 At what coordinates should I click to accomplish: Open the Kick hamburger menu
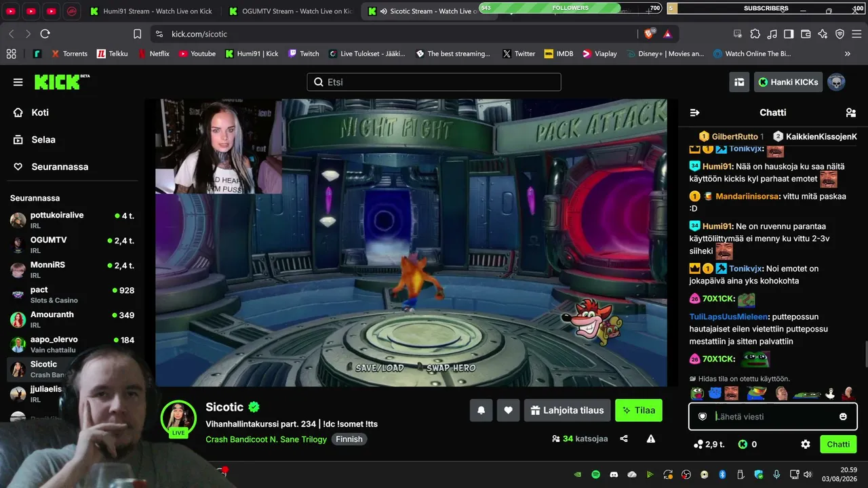pyautogui.click(x=18, y=82)
